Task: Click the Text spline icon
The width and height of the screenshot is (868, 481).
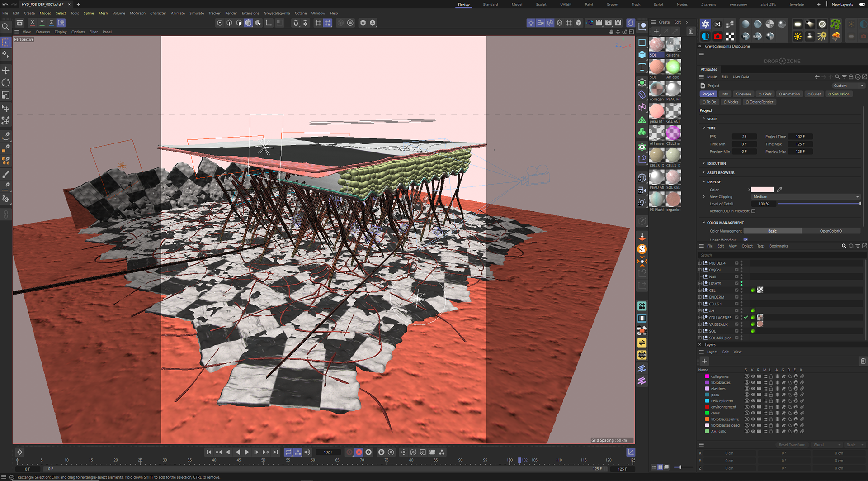Action: (x=642, y=67)
